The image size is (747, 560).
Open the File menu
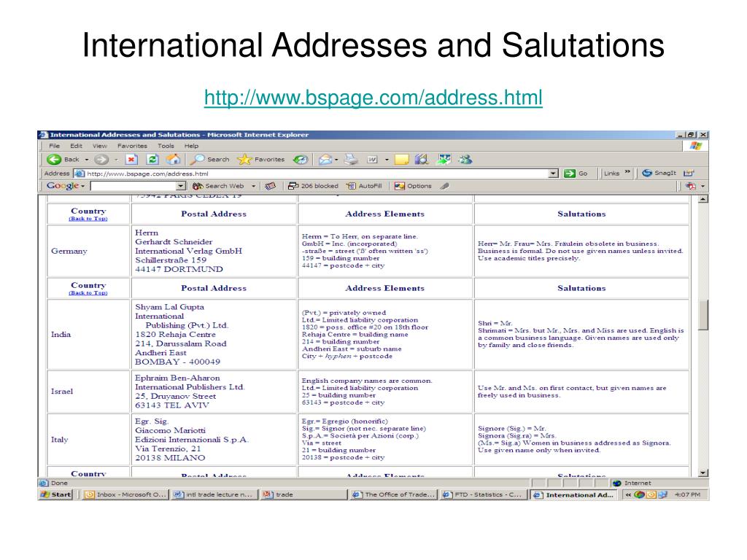54,146
